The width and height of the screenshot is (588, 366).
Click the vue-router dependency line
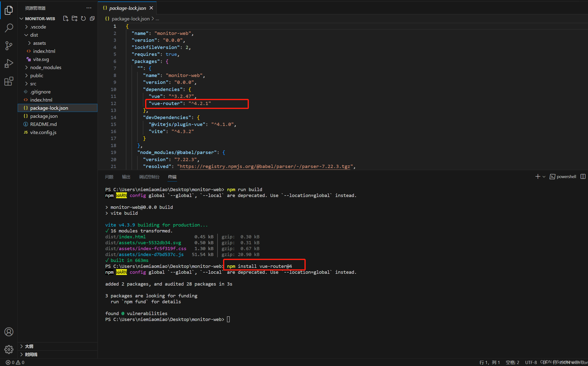click(x=180, y=103)
